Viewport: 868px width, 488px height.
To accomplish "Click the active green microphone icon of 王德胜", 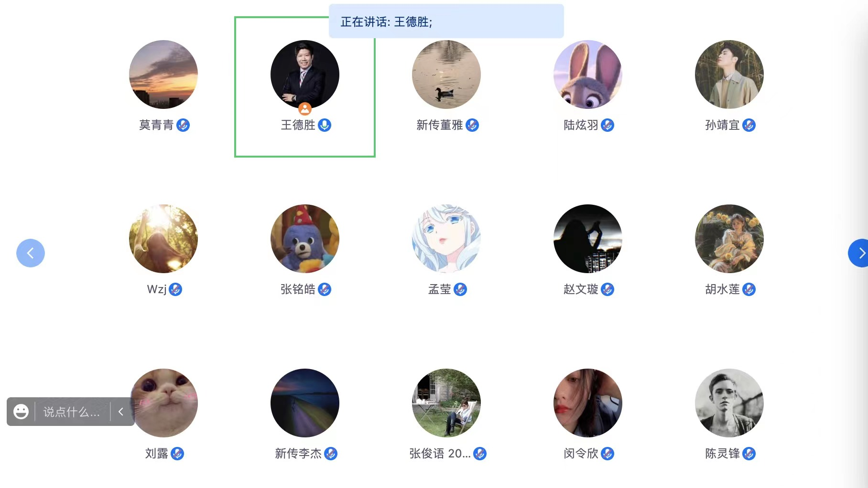I will (325, 125).
